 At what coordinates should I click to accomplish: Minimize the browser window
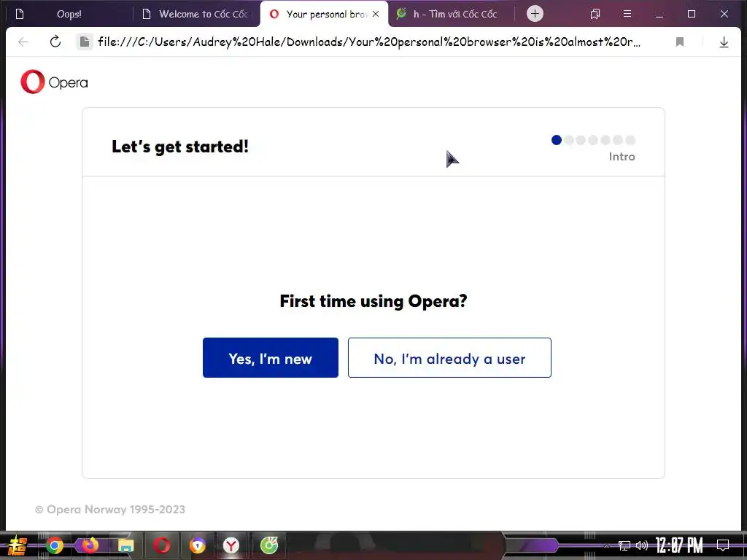(x=659, y=14)
